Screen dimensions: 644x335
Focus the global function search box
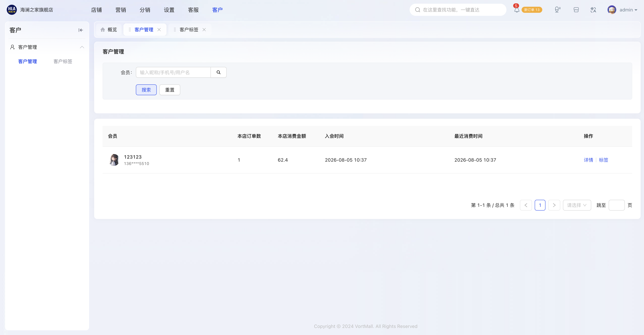pyautogui.click(x=458, y=10)
